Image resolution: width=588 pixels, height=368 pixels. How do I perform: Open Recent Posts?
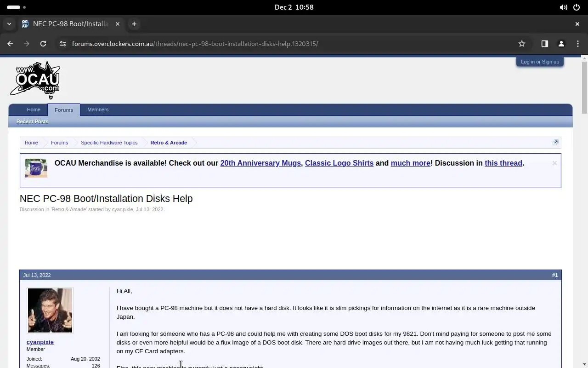(x=32, y=121)
